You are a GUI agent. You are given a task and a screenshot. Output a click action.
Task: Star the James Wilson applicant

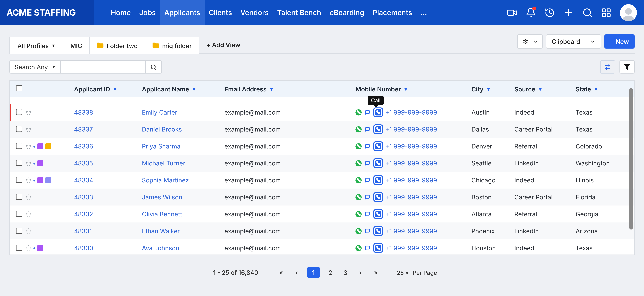(29, 197)
